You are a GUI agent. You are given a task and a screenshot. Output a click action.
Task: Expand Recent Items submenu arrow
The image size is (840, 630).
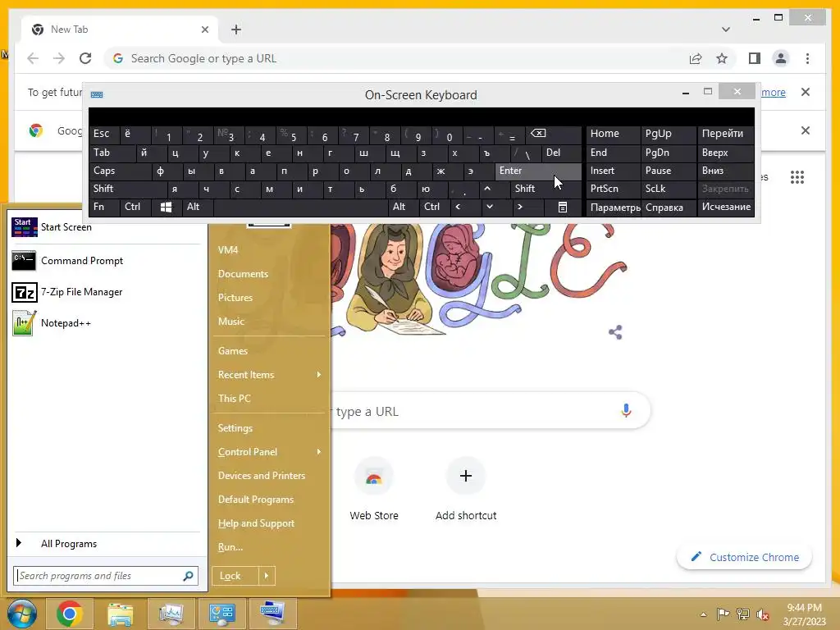tap(319, 374)
